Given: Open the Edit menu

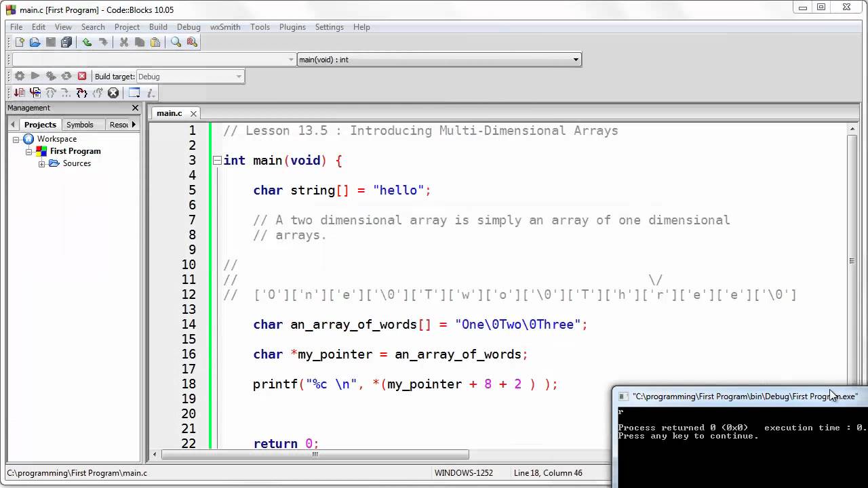Looking at the screenshot, I should 39,27.
